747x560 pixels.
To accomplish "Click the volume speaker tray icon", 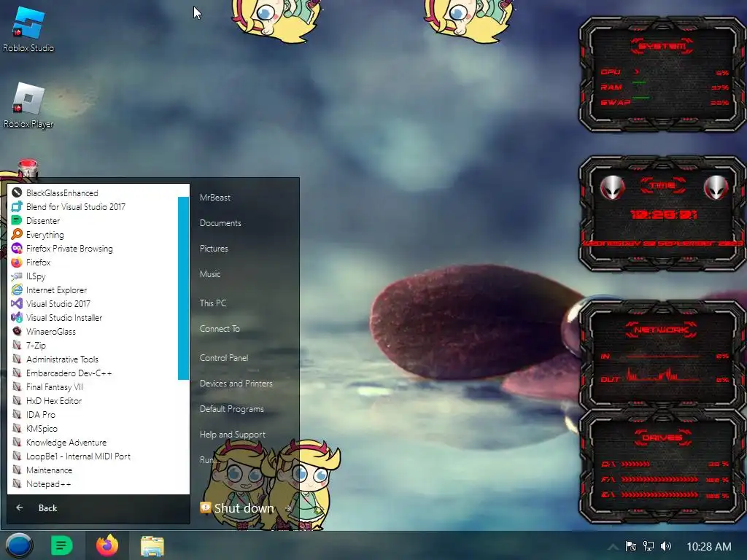I will tap(666, 546).
